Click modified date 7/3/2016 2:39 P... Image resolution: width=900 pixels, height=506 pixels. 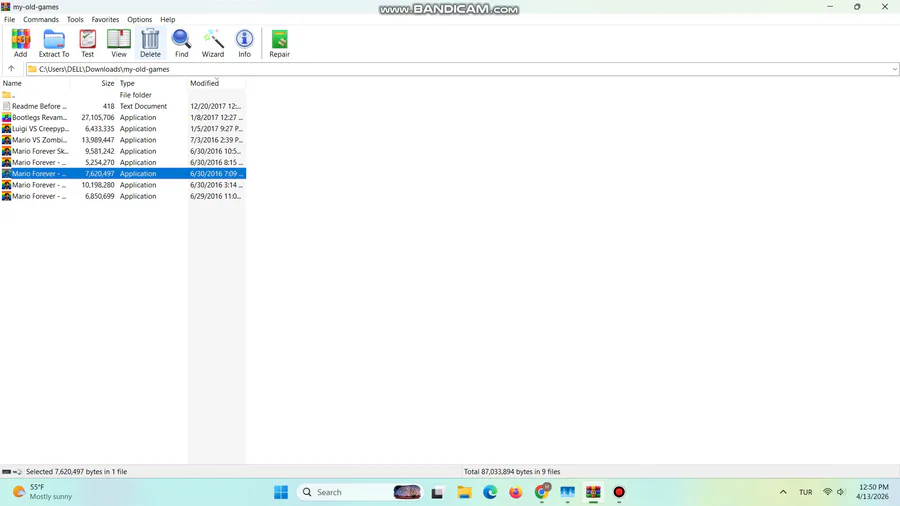coord(216,140)
